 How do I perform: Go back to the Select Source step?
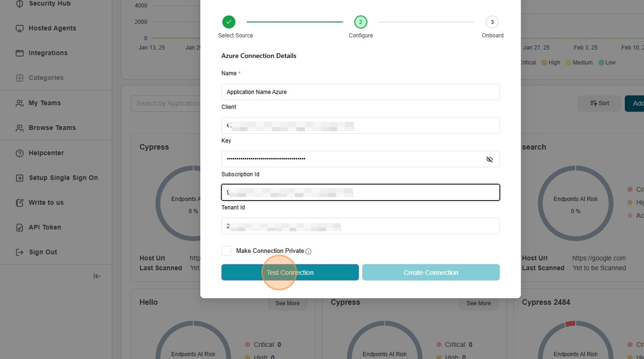229,22
